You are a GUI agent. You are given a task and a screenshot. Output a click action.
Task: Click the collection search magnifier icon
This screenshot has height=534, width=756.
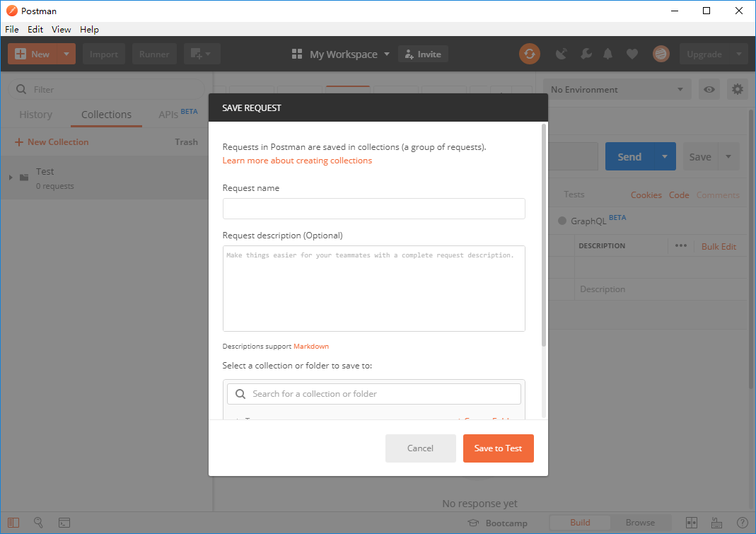pos(240,394)
